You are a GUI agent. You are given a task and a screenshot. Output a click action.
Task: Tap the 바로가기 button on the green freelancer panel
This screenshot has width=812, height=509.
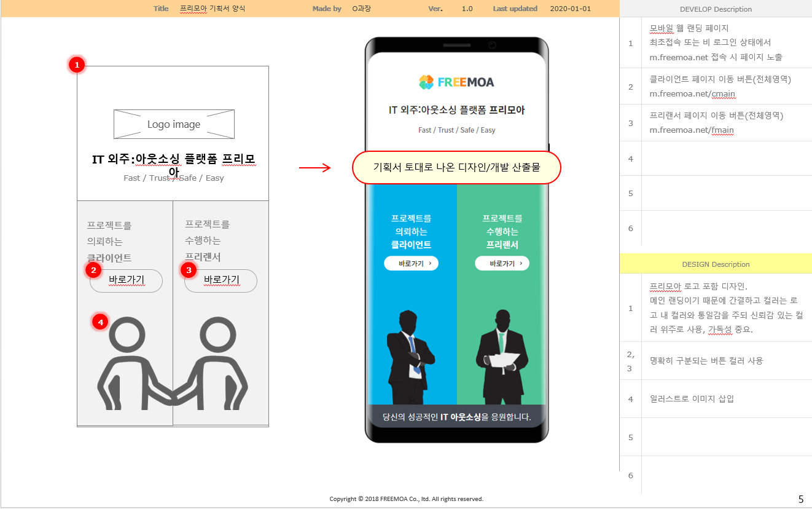tap(502, 263)
